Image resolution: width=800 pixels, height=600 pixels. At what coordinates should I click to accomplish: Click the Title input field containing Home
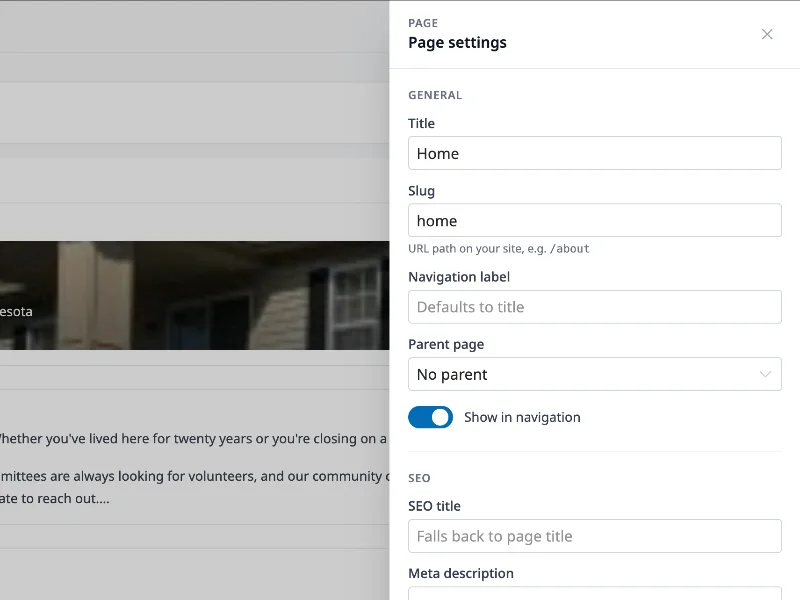point(594,153)
